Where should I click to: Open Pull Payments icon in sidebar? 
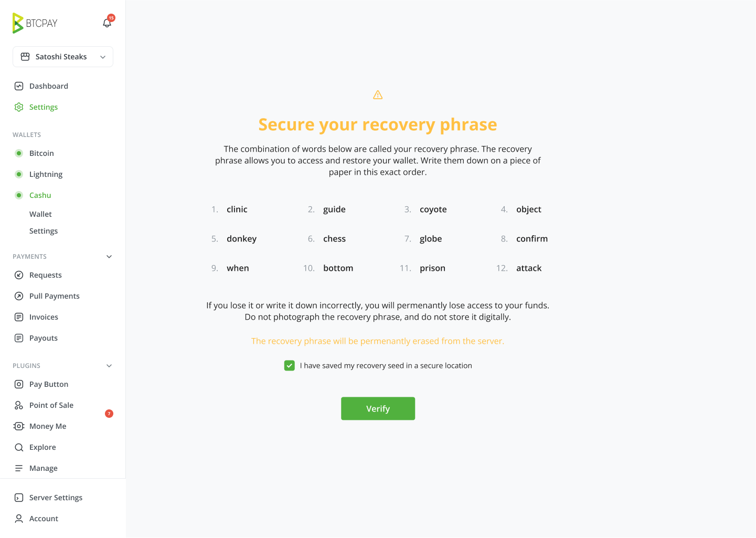pyautogui.click(x=19, y=296)
